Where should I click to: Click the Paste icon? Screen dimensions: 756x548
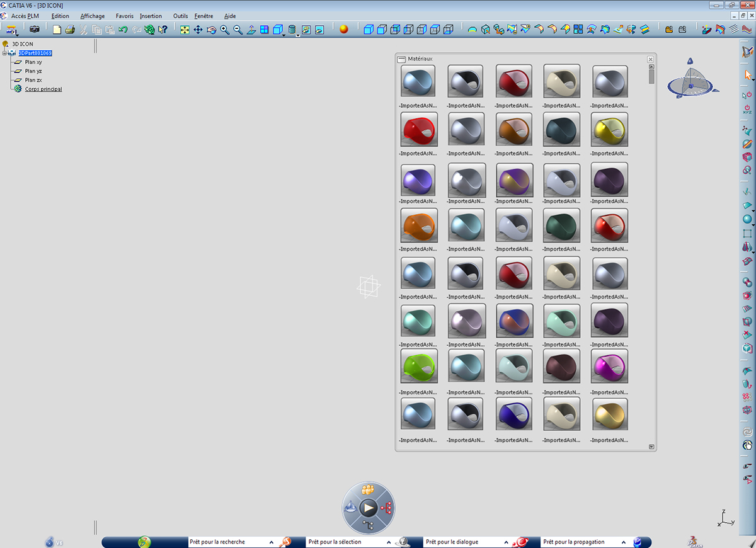coord(110,29)
